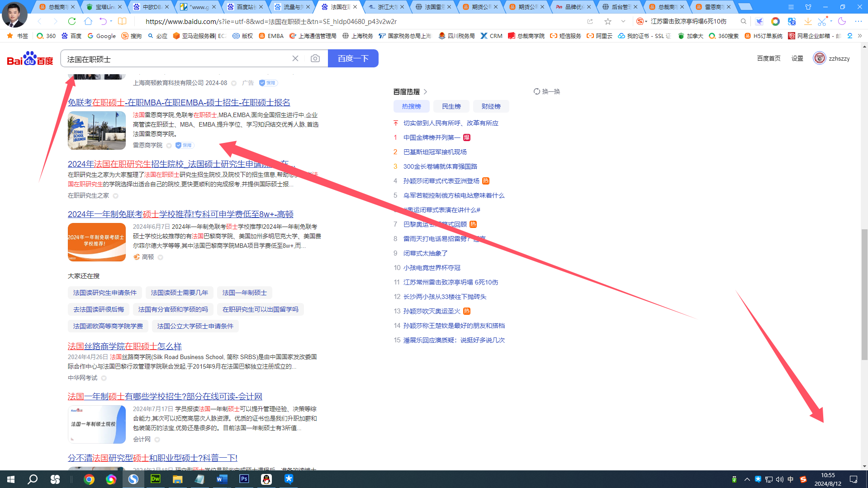This screenshot has height=488, width=868.
Task: Open the 法国丝路商学院在职硕士怎么样 result link
Action: tap(124, 346)
